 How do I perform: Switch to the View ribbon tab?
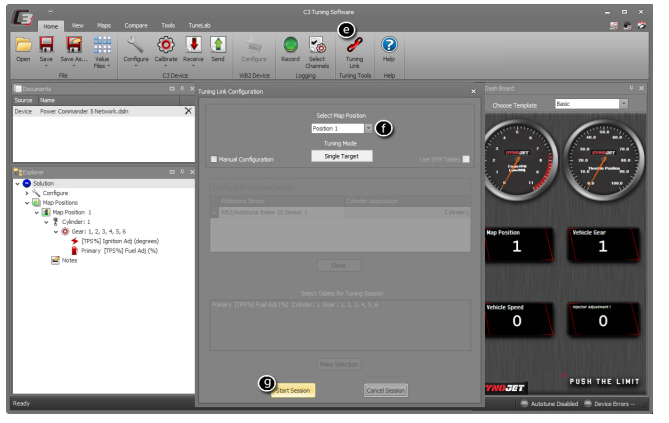(77, 26)
